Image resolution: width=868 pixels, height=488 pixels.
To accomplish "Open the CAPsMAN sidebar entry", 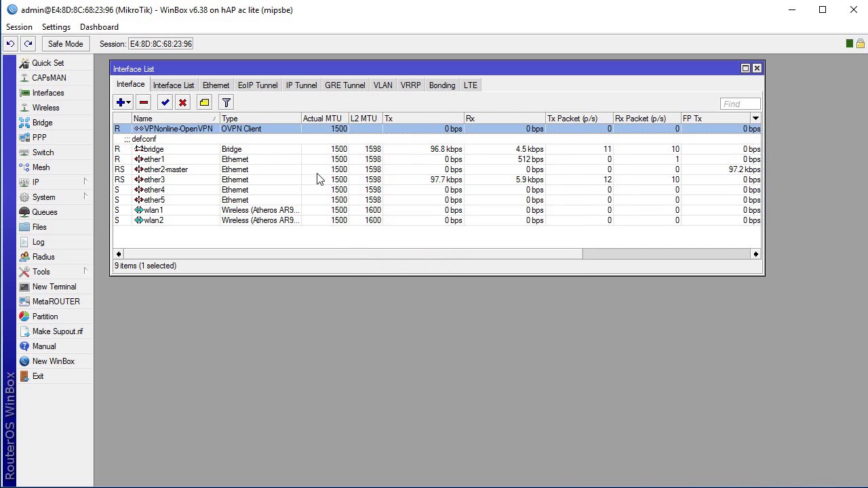I will [49, 78].
